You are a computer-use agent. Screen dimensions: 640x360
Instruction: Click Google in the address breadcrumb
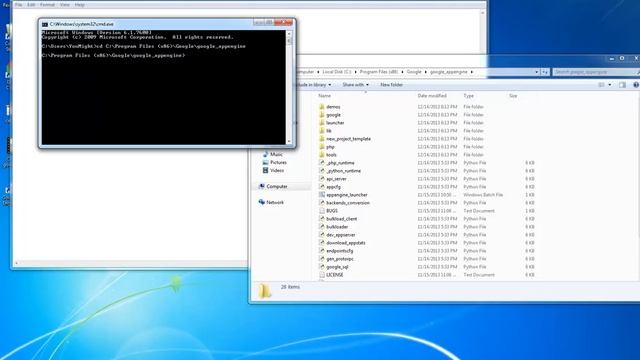coord(414,72)
